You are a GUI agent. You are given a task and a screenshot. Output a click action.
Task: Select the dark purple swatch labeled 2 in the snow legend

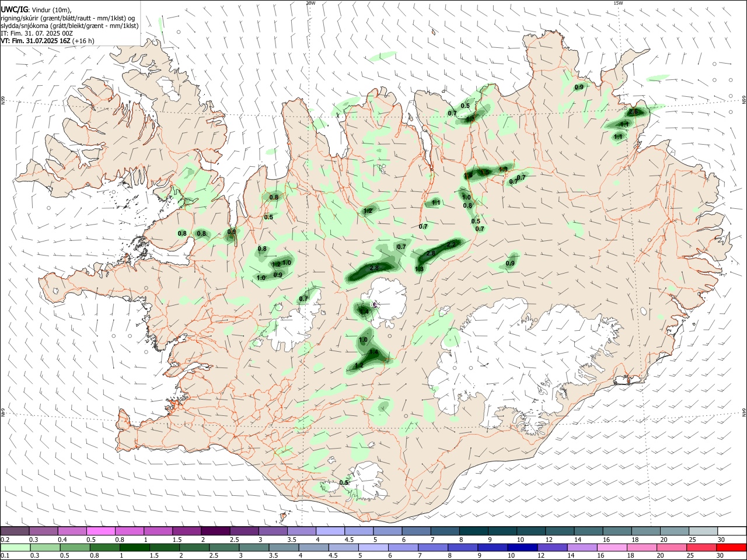tap(215, 531)
